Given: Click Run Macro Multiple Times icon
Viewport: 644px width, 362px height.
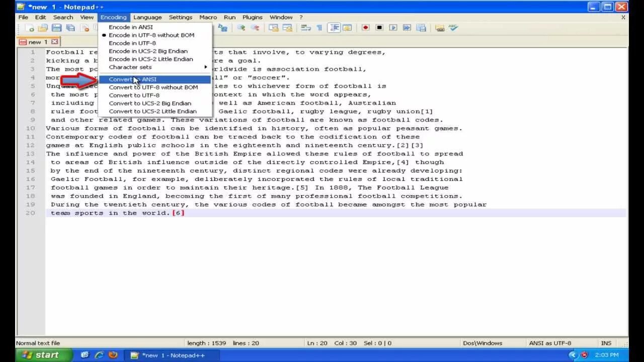Looking at the screenshot, I should 407,28.
